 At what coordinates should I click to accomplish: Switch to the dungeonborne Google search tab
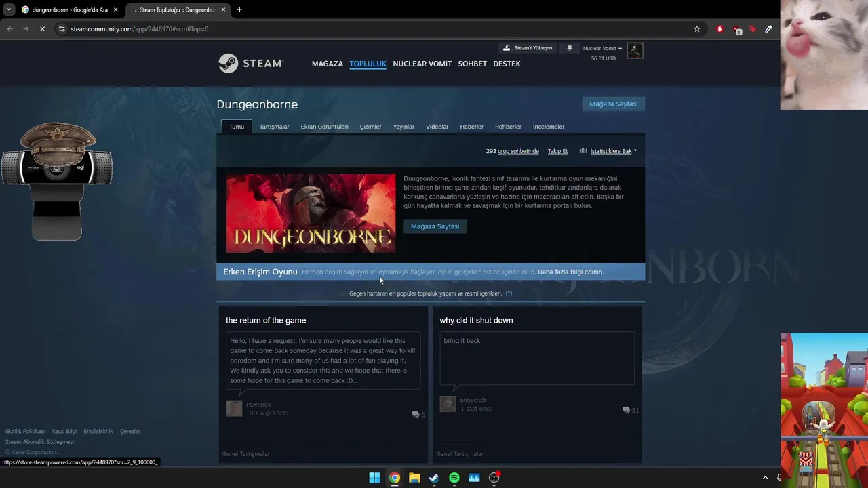pos(69,9)
